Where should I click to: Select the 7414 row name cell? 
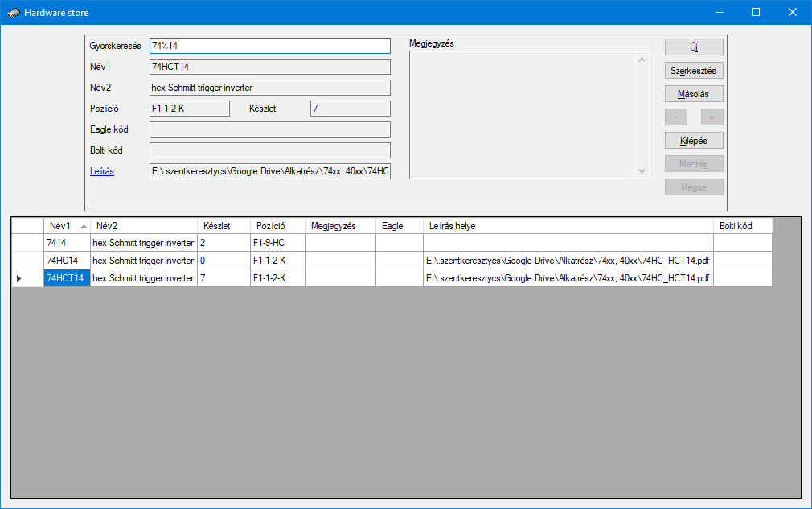pyautogui.click(x=67, y=242)
